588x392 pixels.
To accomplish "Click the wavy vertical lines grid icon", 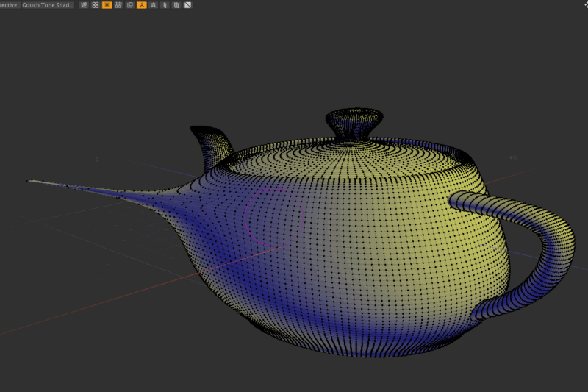I will [x=118, y=4].
